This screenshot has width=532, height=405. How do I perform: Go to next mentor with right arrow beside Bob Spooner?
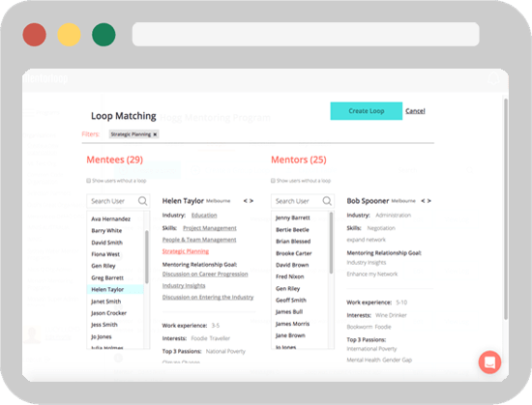pos(429,201)
